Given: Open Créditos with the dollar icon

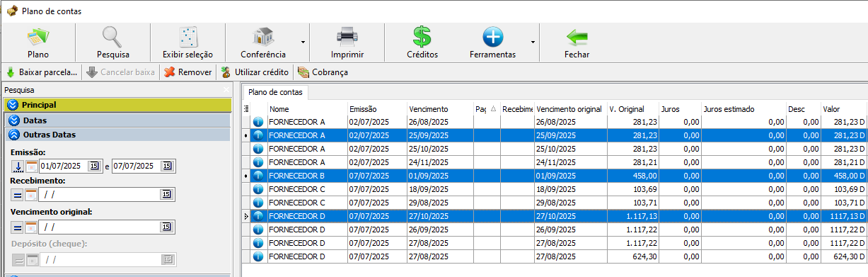Looking at the screenshot, I should click(x=422, y=36).
